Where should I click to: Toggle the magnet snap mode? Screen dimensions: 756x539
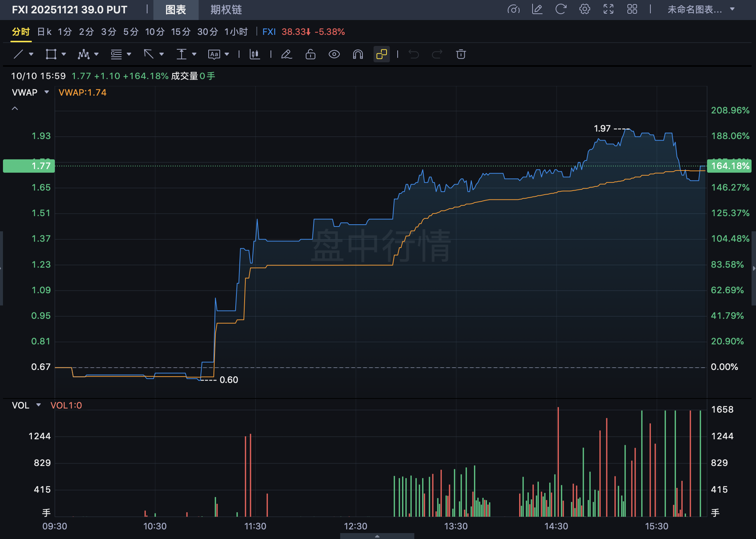click(x=358, y=54)
